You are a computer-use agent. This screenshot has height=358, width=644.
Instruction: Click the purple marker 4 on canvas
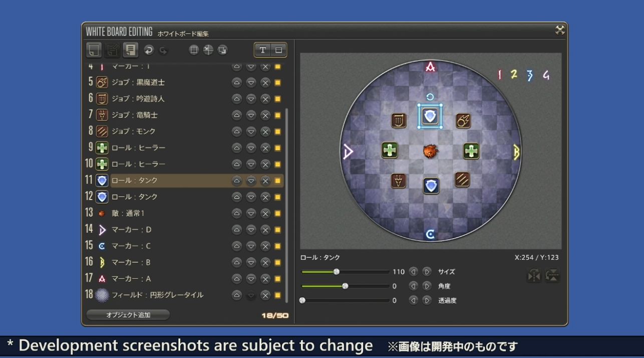click(x=546, y=75)
